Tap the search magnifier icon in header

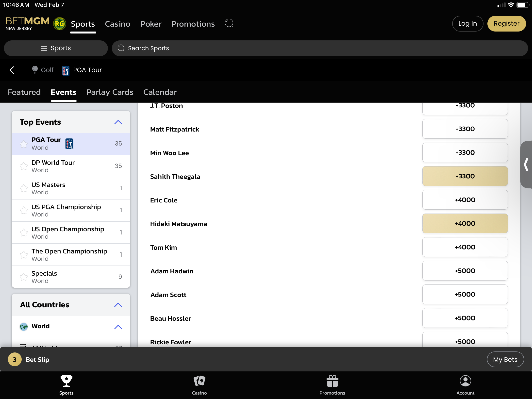229,23
